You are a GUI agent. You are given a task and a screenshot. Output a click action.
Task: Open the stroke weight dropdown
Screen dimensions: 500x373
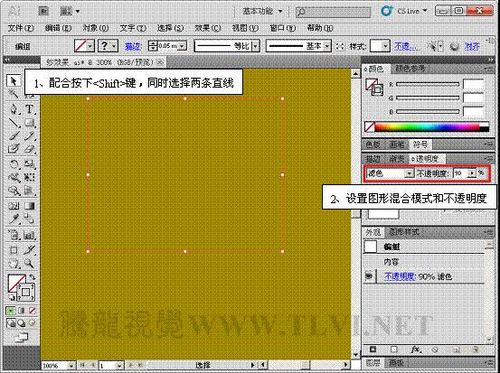182,46
